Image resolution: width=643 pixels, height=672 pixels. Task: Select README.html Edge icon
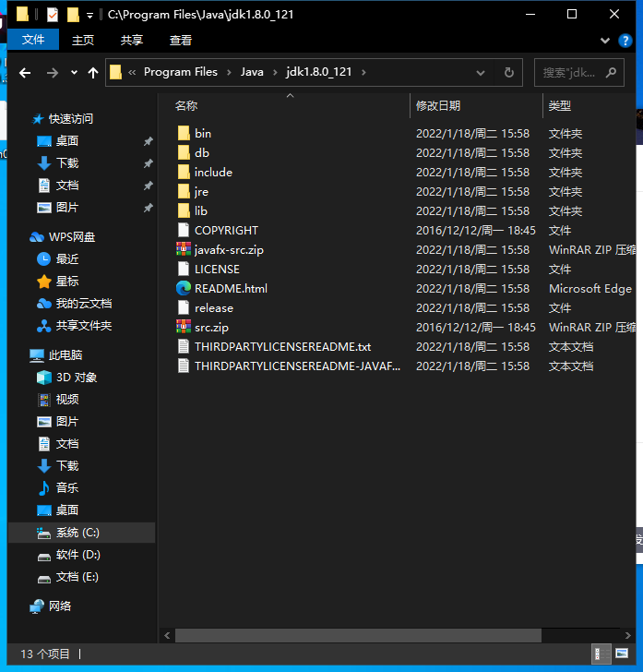(x=184, y=288)
